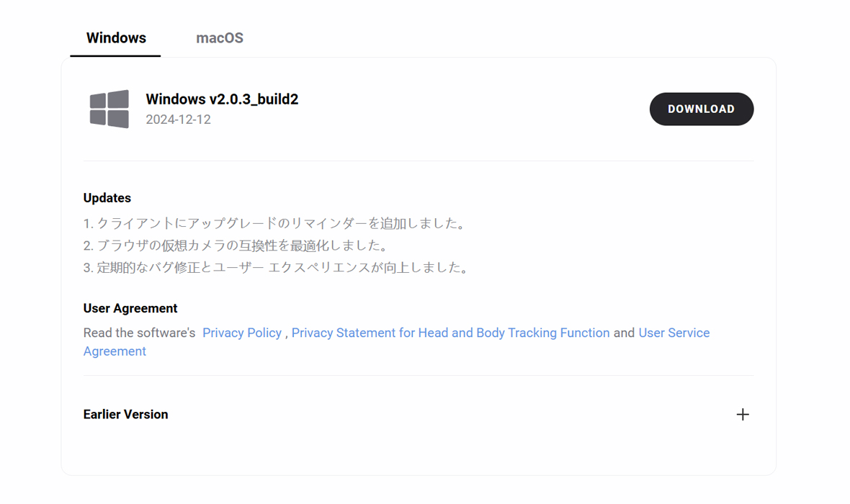Image resolution: width=850 pixels, height=504 pixels.
Task: Click the comma after the Privacy Policy link
Action: tap(287, 334)
